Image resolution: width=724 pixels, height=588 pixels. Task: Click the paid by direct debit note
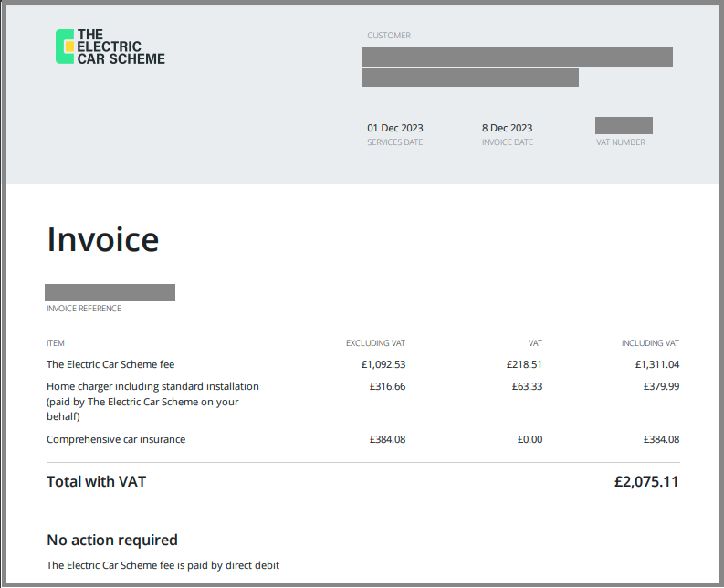pyautogui.click(x=163, y=565)
